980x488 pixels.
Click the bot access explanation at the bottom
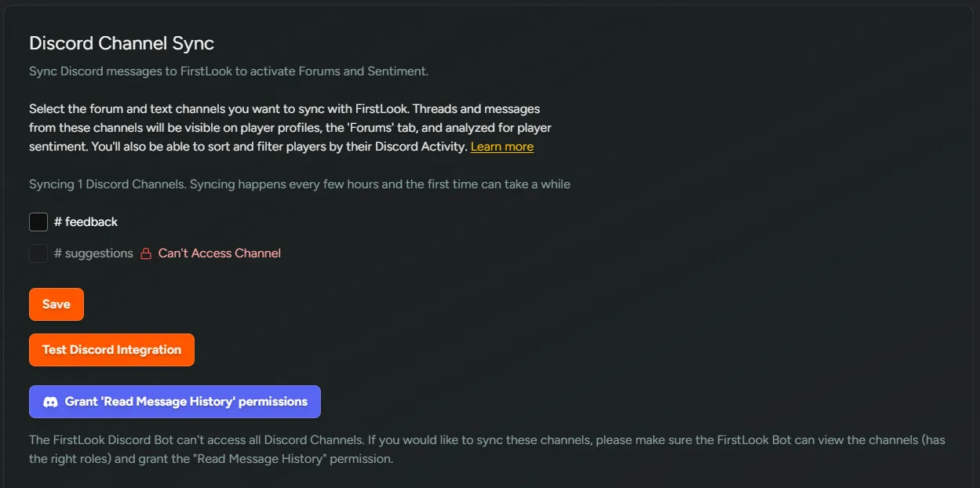coord(486,449)
